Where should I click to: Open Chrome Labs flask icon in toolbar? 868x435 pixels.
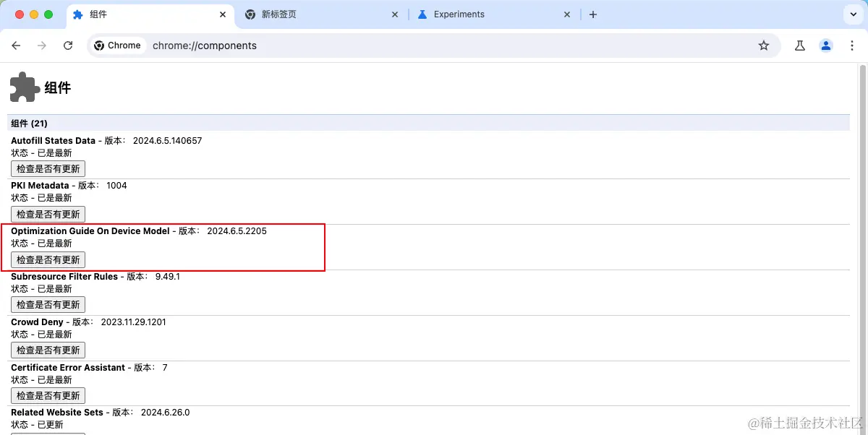click(x=799, y=46)
